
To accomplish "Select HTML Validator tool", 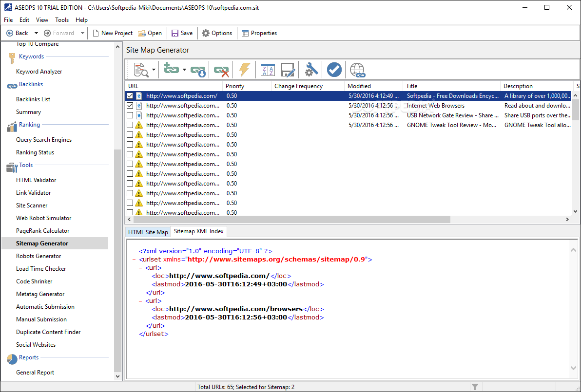I will [36, 180].
